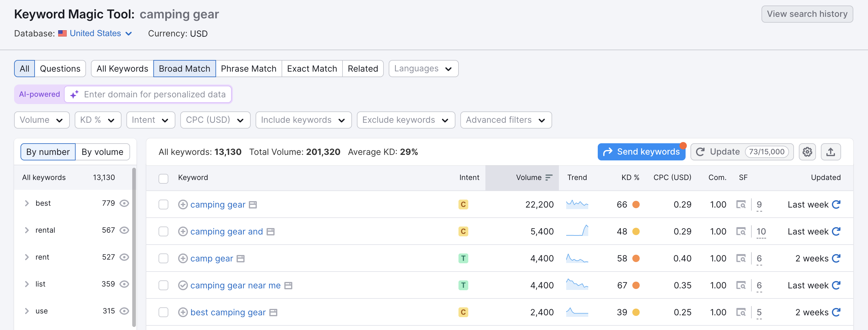The width and height of the screenshot is (868, 330).
Task: Open the Languages dropdown
Action: (423, 69)
